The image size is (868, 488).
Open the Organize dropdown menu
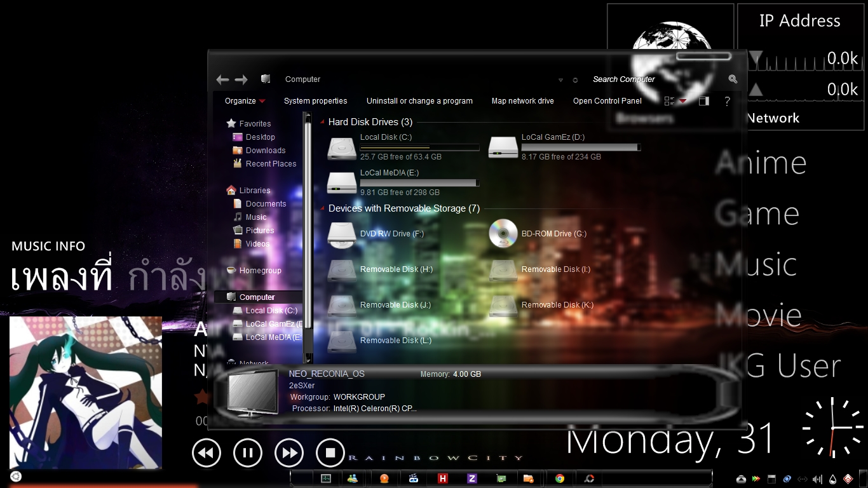(245, 101)
